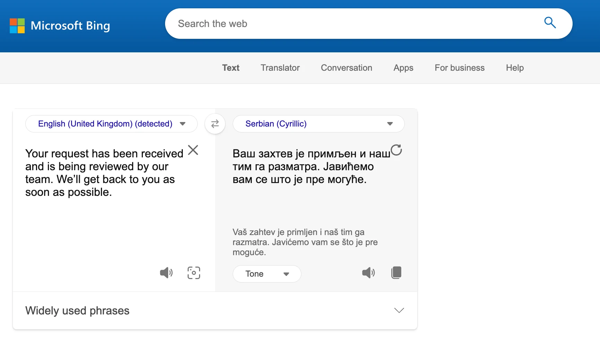600x364 pixels.
Task: Clear the source text with X
Action: click(x=193, y=150)
